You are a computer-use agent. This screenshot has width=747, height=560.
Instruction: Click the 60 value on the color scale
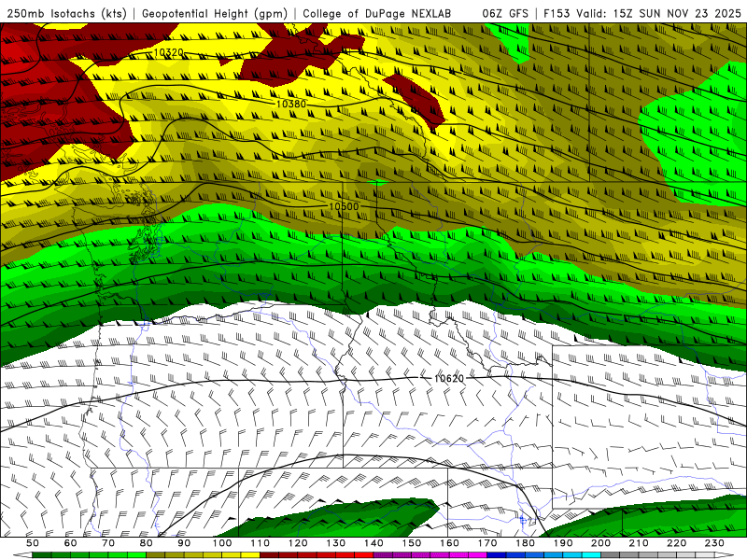click(70, 543)
